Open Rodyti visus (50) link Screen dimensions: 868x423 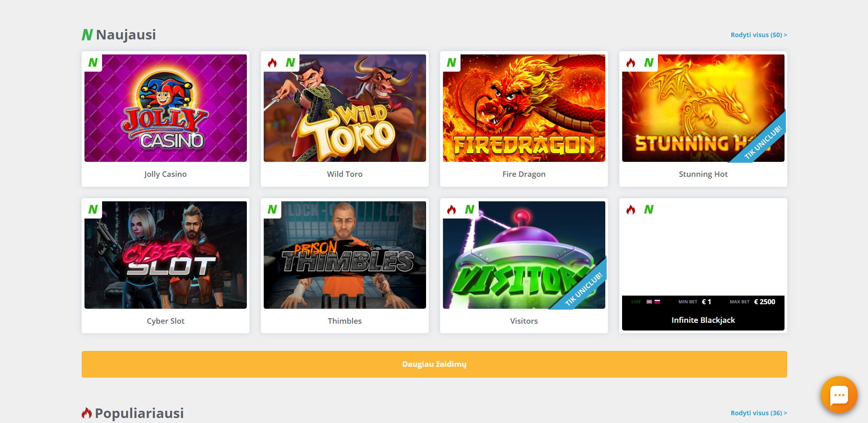pyautogui.click(x=759, y=35)
